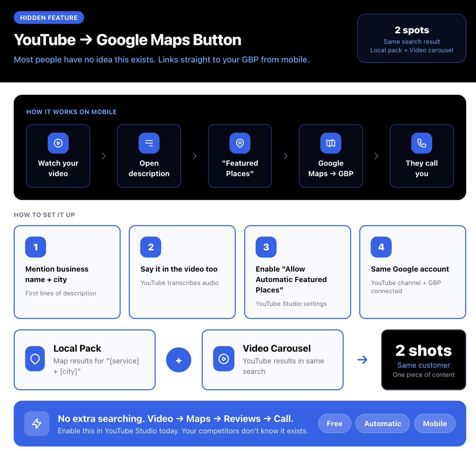Click the map icon above "Google Maps → GBP"
Viewport: 476px width, 451px height.
(331, 143)
